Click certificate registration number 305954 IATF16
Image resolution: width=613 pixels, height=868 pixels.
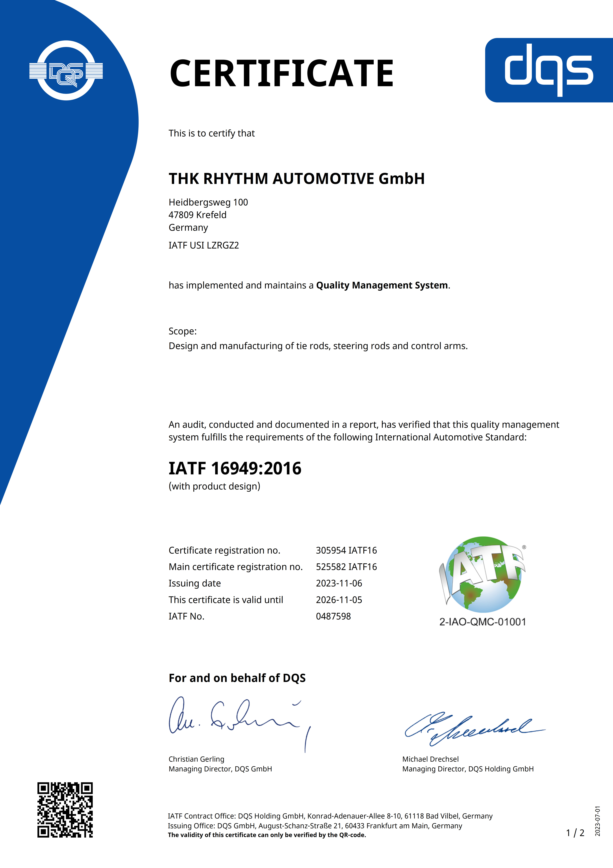pyautogui.click(x=346, y=550)
